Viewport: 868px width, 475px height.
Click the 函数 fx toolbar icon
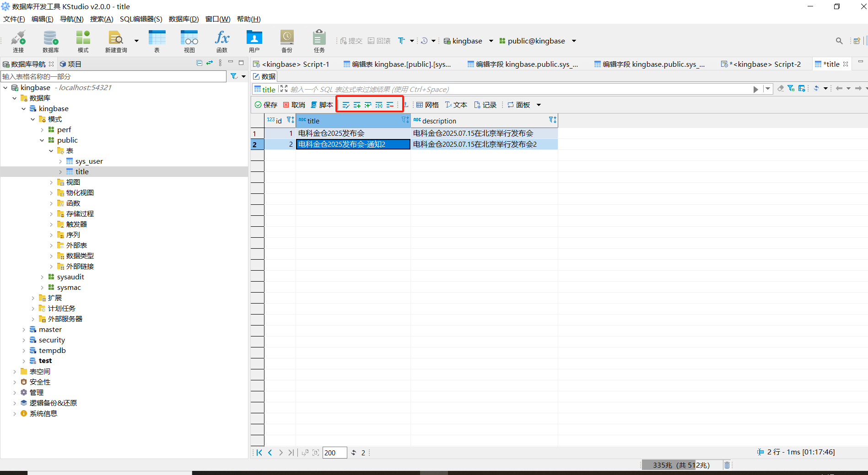(x=222, y=41)
